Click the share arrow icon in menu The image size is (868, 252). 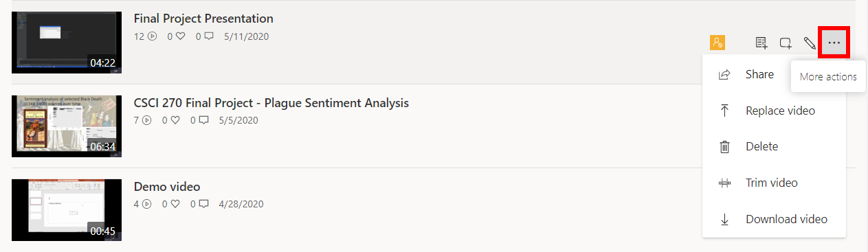point(724,74)
